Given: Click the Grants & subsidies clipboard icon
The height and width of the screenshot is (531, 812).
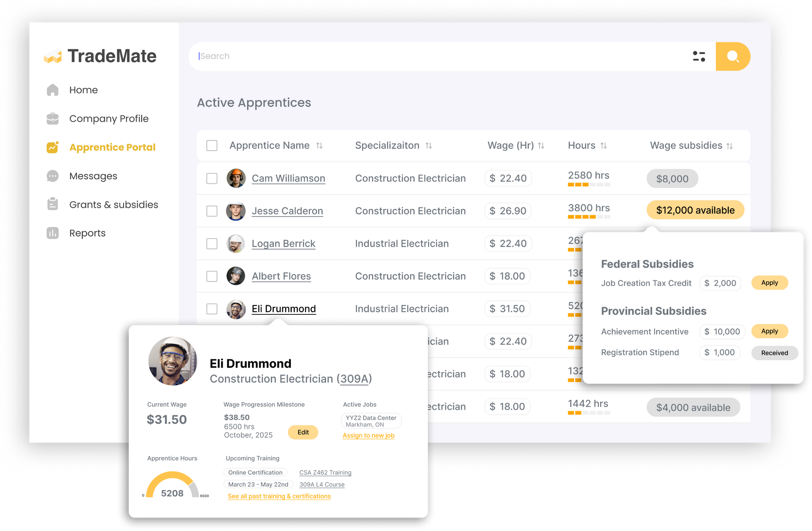Looking at the screenshot, I should point(52,204).
